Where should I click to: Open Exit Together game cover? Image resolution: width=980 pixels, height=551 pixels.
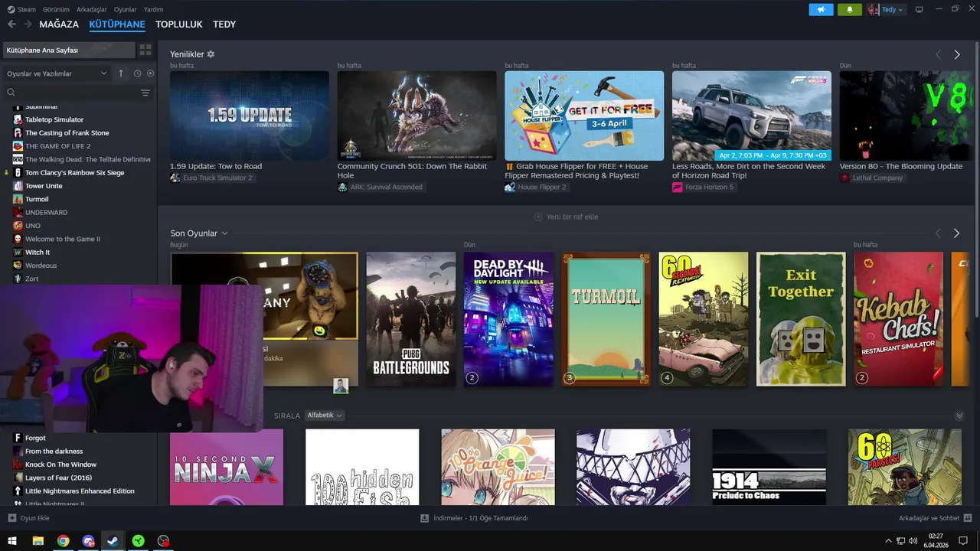(x=801, y=319)
